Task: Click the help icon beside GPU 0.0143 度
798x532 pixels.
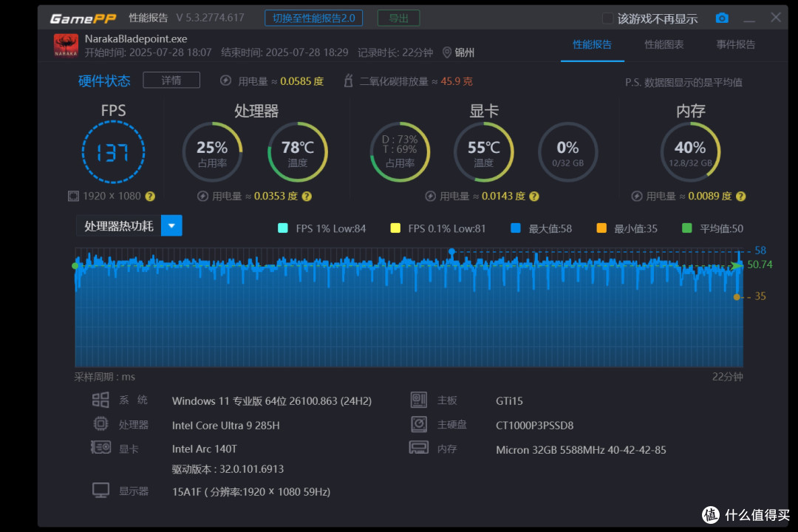Action: pos(534,197)
